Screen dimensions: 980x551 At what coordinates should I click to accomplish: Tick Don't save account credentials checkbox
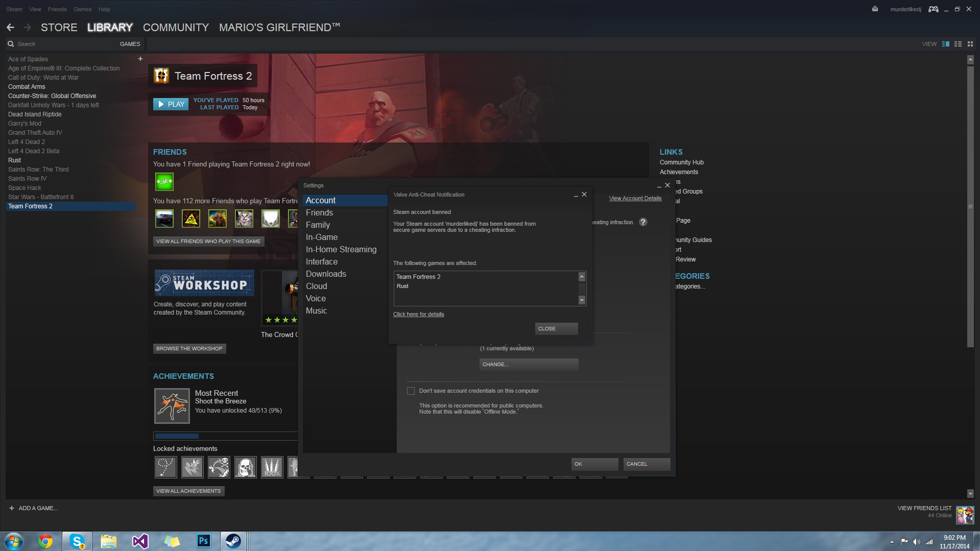pos(411,391)
